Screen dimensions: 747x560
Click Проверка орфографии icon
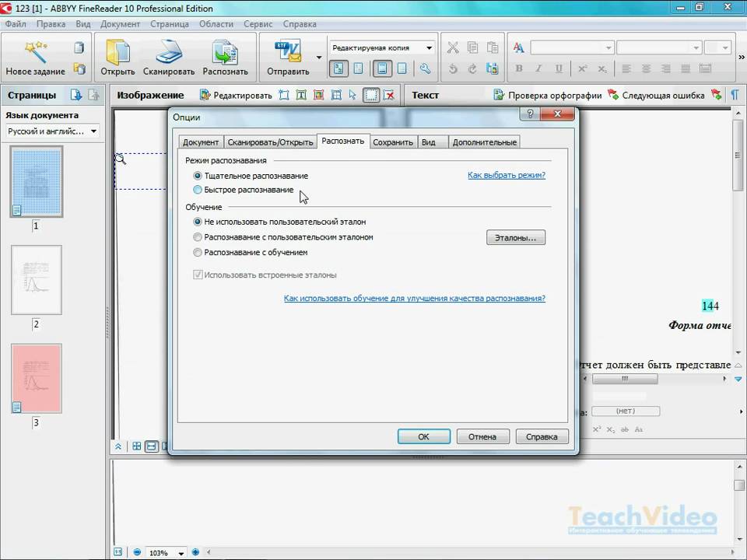(499, 95)
